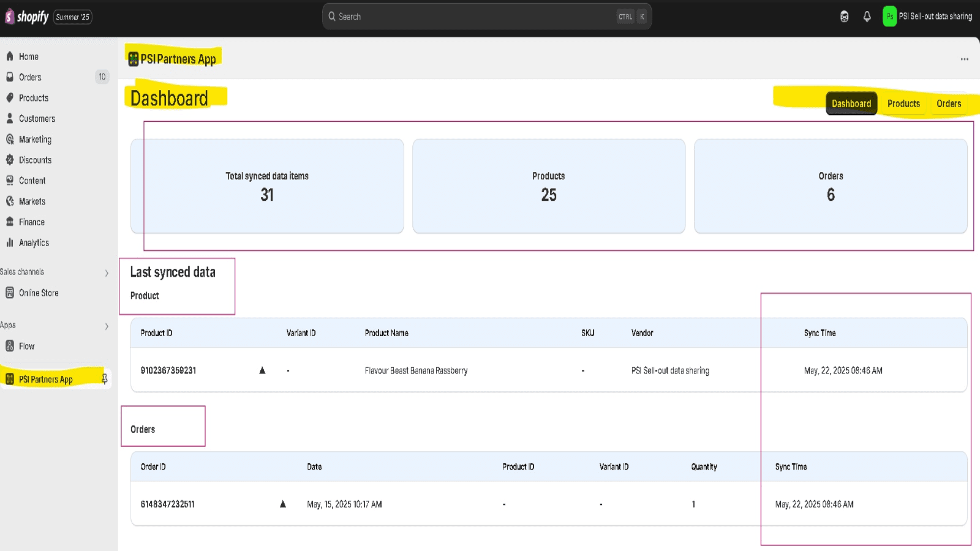
Task: Select the Customers icon
Action: 10,118
